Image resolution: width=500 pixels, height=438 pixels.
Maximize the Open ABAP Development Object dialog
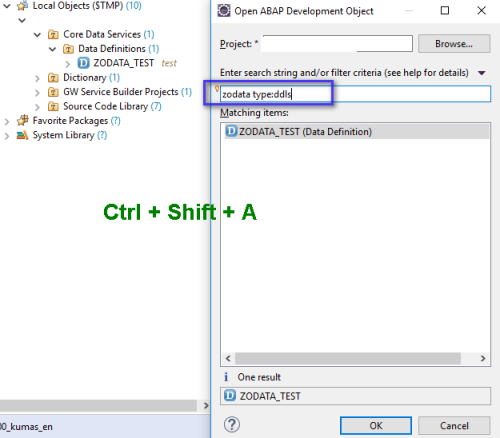point(445,11)
